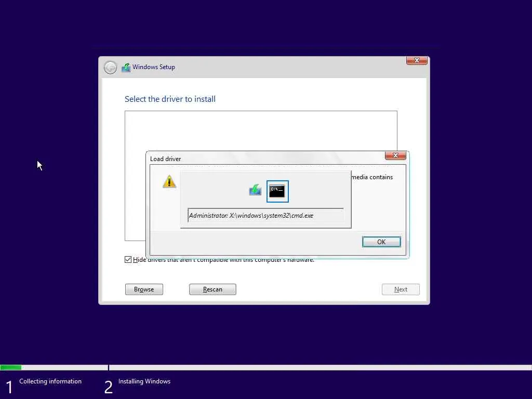Viewport: 532px width, 399px height.
Task: Click the Load driver dialog title
Action: (165, 159)
